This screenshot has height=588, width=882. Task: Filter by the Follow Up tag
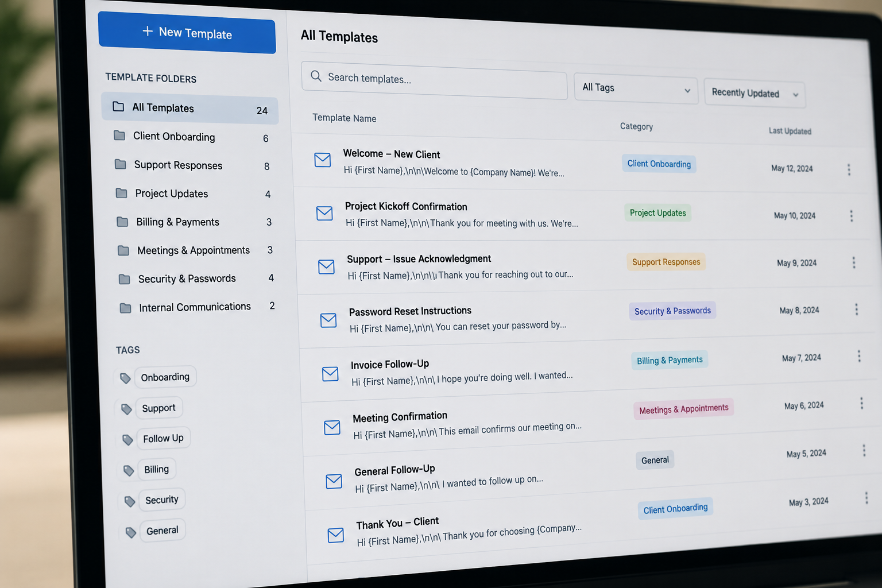[164, 438]
